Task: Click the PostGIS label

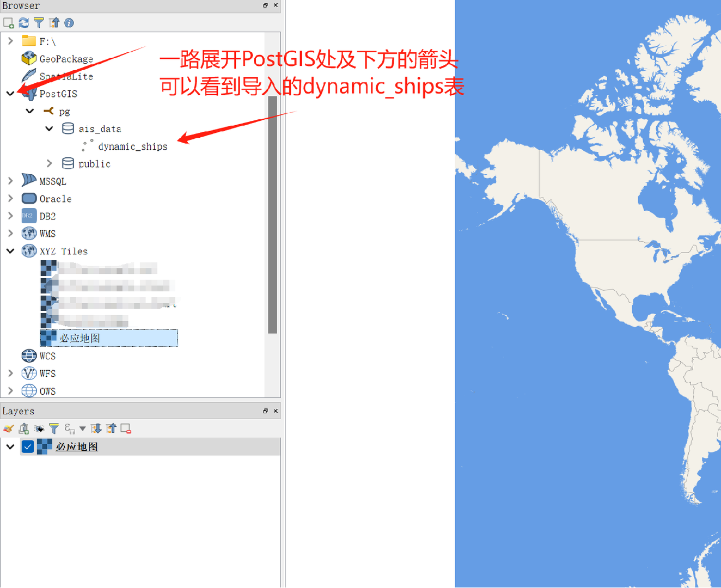Action: coord(58,94)
